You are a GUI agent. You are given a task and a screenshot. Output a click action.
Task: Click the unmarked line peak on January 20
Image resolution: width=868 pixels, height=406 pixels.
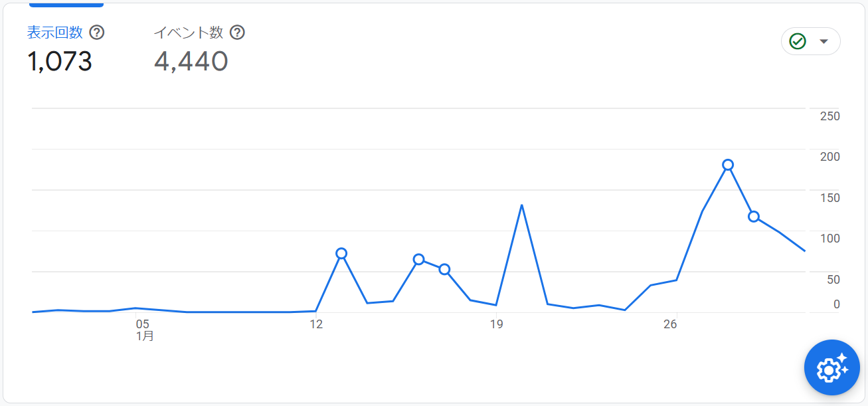522,205
